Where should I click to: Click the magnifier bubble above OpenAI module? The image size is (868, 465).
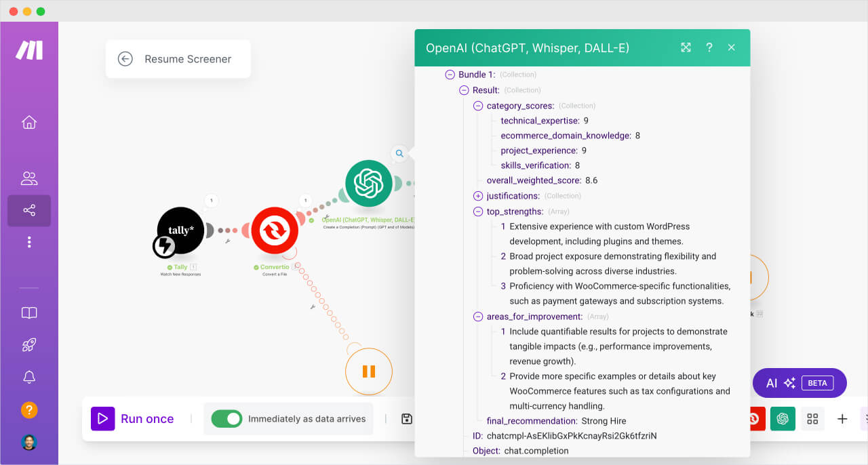[x=399, y=154]
